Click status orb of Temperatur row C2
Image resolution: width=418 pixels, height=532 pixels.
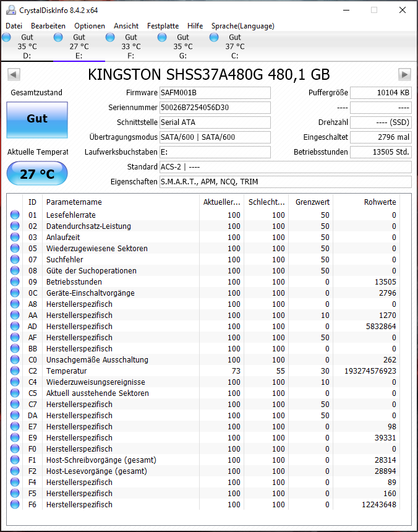15,371
